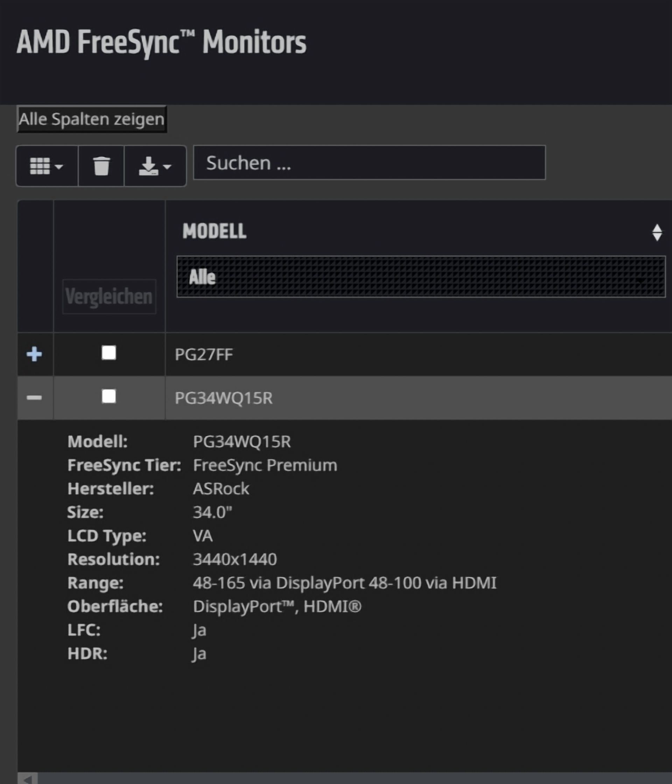The image size is (672, 784).
Task: Click the Hersteller: label
Action: click(x=111, y=488)
